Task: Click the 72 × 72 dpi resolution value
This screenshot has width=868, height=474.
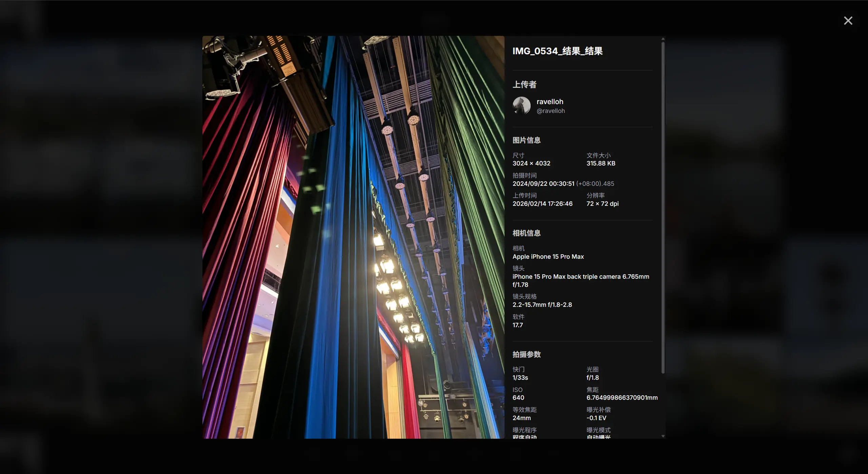Action: 603,204
